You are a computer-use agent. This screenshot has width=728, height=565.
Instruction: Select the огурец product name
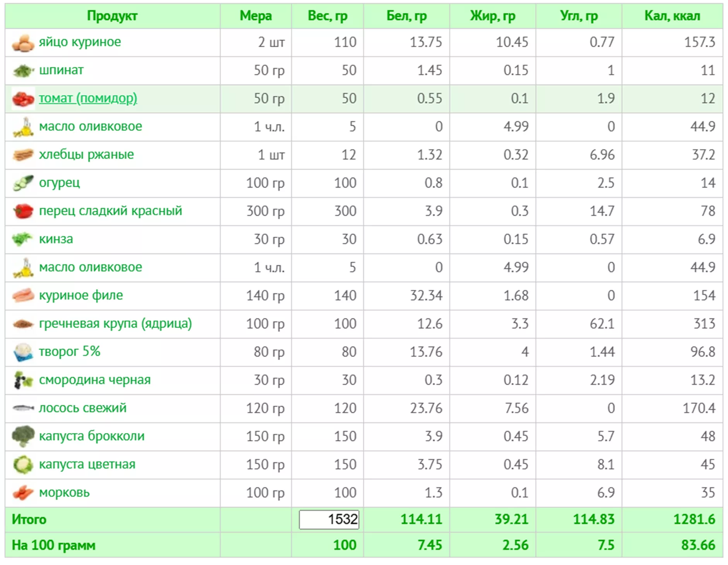click(60, 183)
